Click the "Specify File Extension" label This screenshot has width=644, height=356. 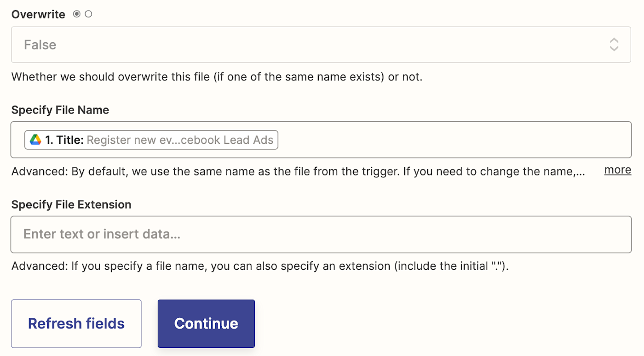coord(71,204)
